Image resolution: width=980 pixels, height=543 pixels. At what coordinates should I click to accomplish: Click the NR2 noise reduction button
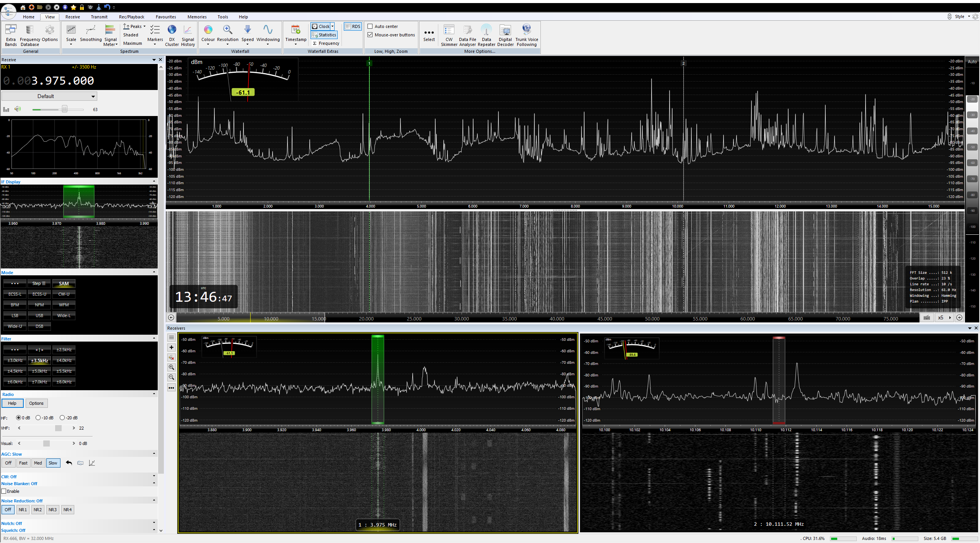pyautogui.click(x=38, y=510)
